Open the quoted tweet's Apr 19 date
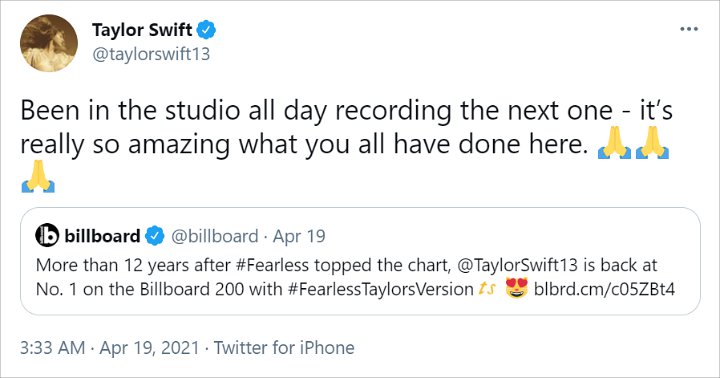The image size is (720, 378). tap(299, 237)
